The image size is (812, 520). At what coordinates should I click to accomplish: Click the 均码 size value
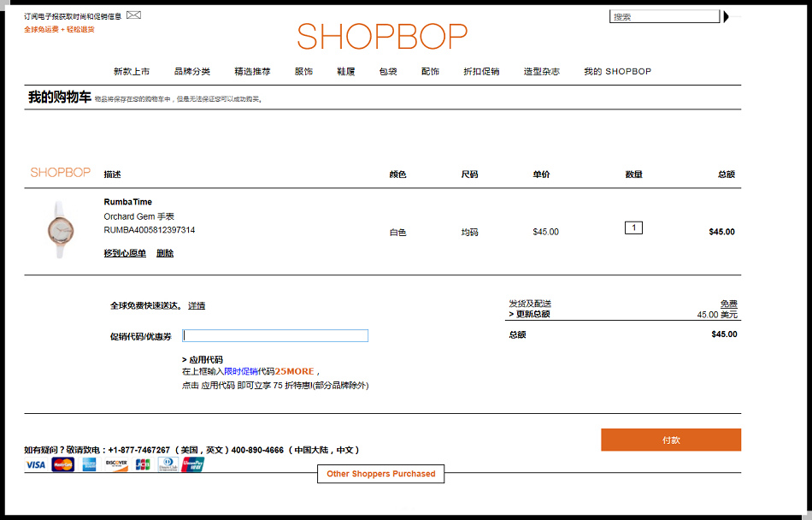(x=470, y=233)
